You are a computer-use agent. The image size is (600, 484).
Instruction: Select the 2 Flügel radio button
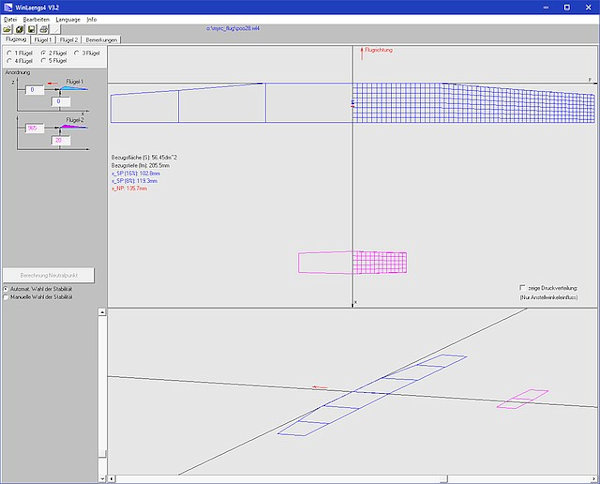(x=54, y=53)
